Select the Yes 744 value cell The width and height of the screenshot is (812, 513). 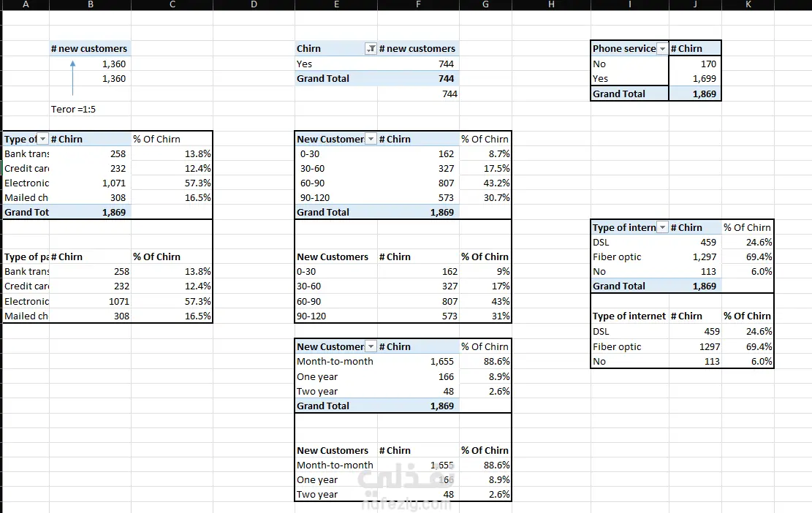[419, 64]
